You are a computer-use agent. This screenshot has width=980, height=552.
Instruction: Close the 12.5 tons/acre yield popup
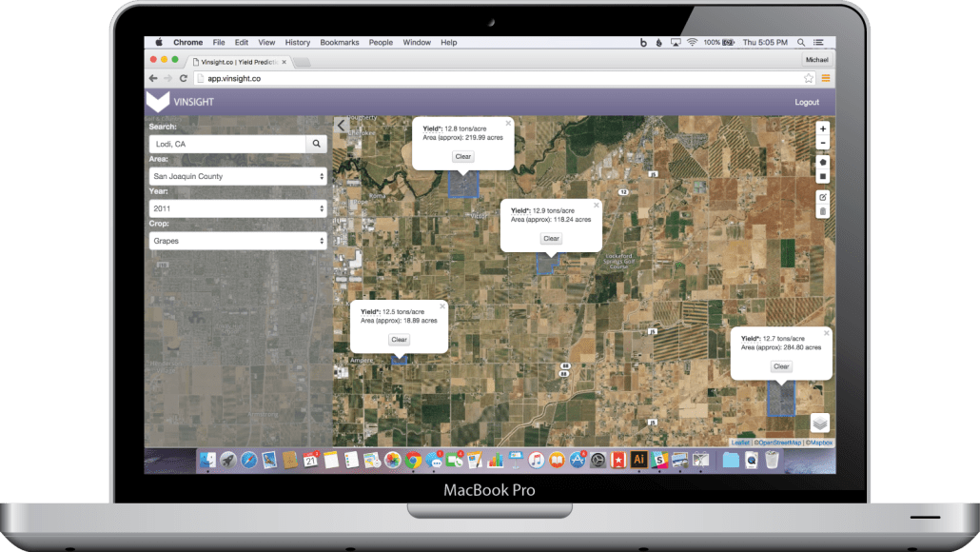[441, 306]
